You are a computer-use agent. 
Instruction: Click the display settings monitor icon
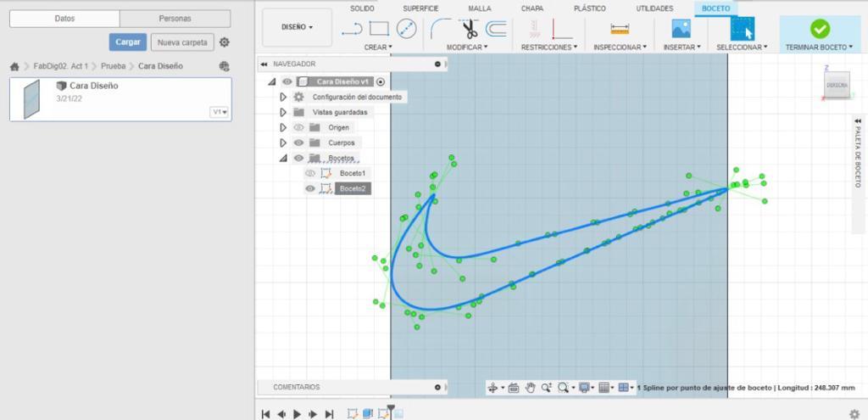click(583, 388)
